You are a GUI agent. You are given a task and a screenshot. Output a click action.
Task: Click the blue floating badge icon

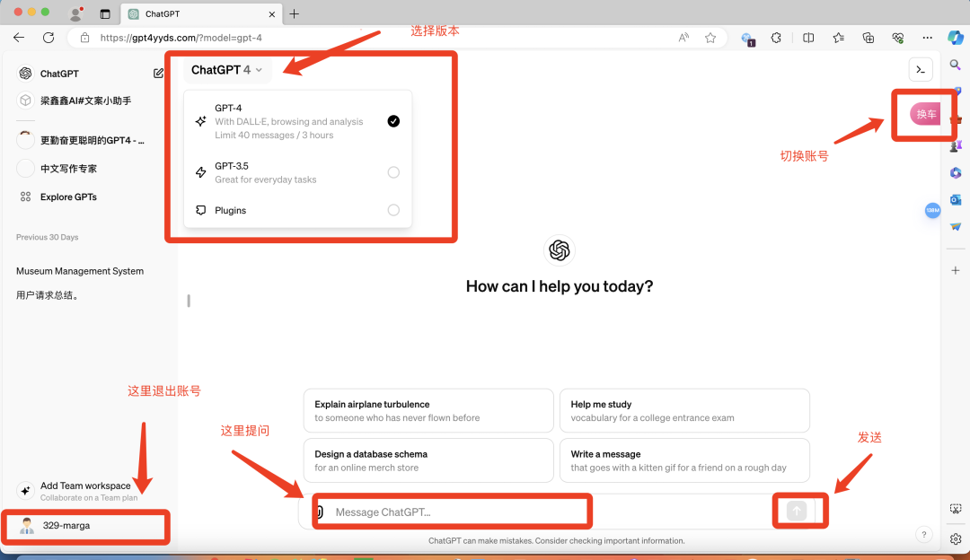[932, 211]
